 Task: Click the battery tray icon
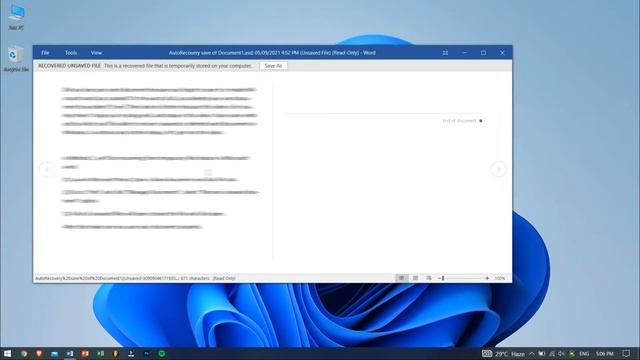pyautogui.click(x=542, y=354)
